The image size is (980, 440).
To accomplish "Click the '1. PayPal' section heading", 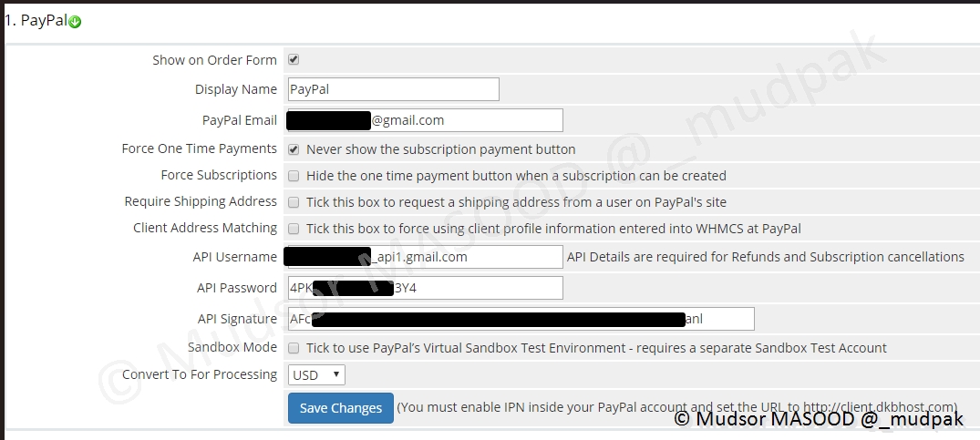I will 36,21.
